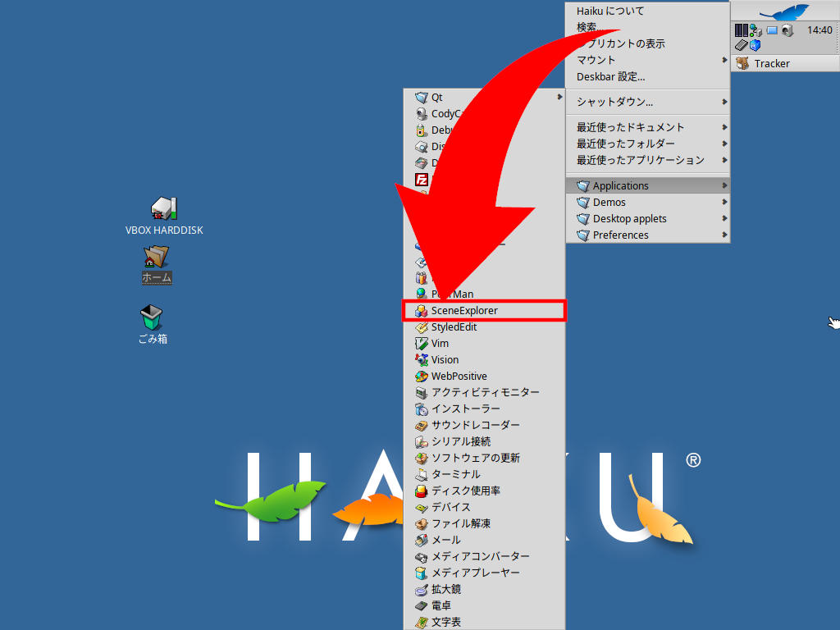This screenshot has height=630, width=840.
Task: Launch ソフトウェアの更新
Action: click(484, 458)
